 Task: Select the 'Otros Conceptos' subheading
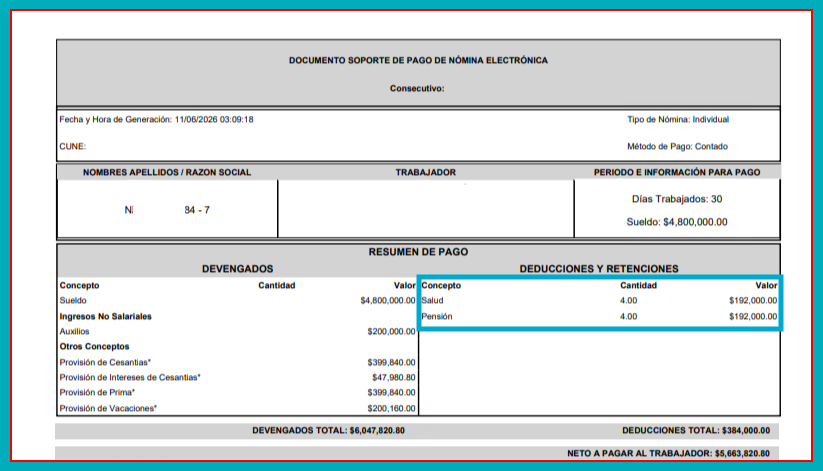(x=94, y=347)
